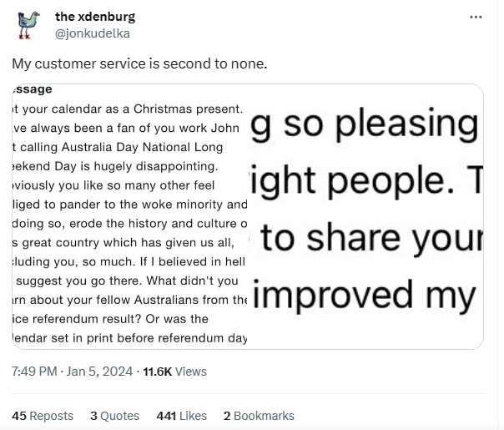Click the 2 Bookmarks count

(259, 415)
